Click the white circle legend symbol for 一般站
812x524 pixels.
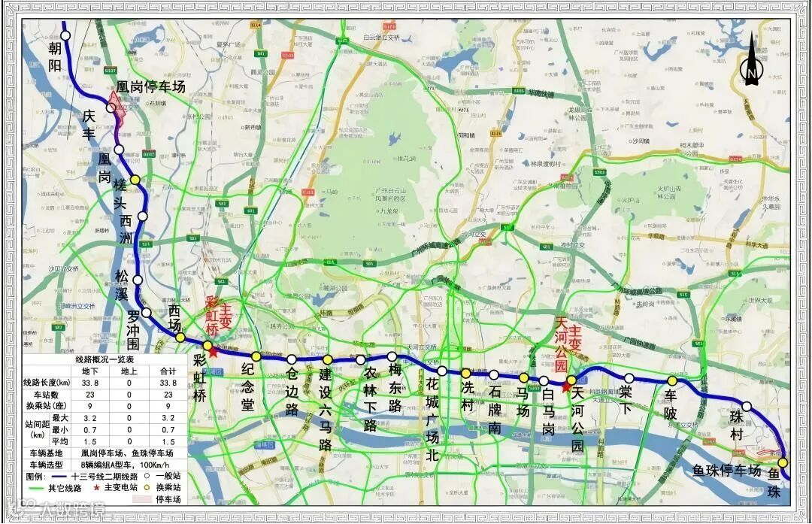(x=147, y=475)
